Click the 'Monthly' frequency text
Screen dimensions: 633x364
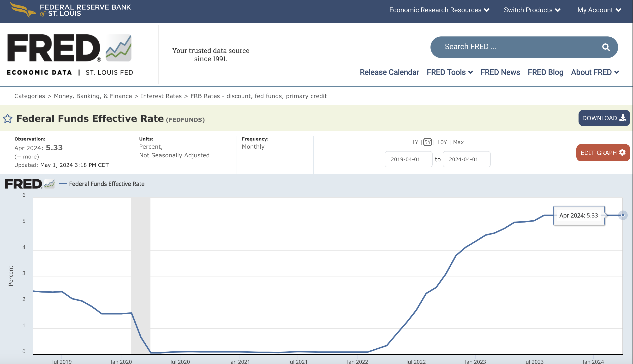[x=253, y=147]
